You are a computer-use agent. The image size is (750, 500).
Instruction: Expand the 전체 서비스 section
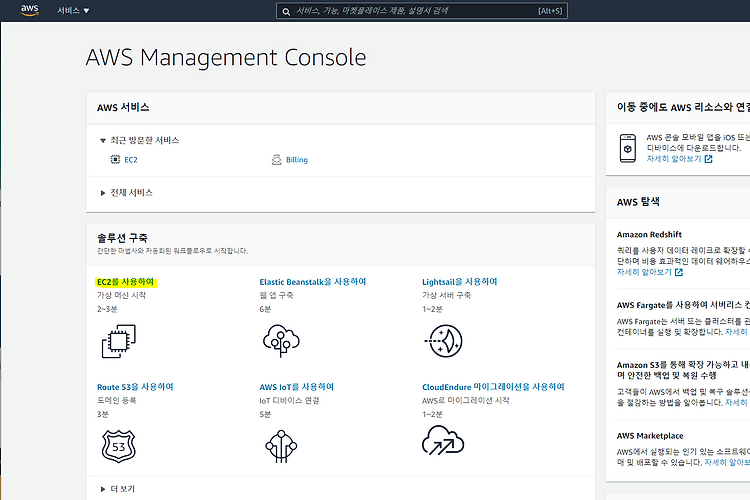[x=126, y=193]
